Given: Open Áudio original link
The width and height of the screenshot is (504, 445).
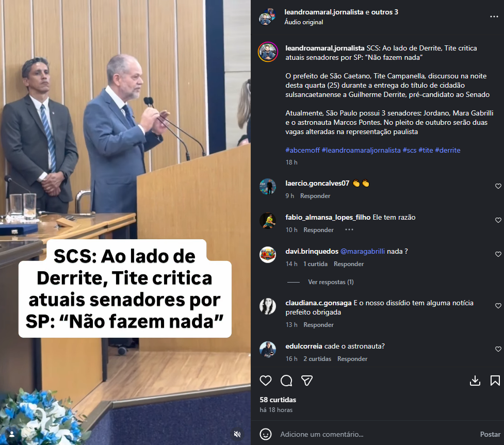Looking at the screenshot, I should point(303,22).
